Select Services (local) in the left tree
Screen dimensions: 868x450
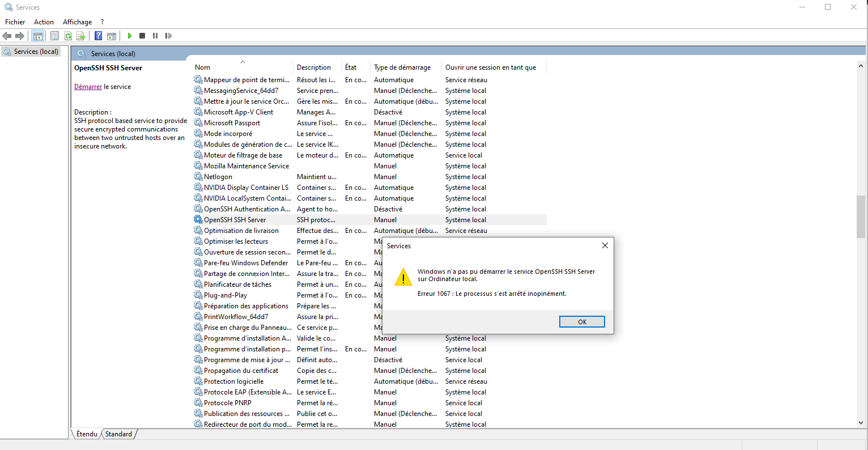(x=31, y=52)
